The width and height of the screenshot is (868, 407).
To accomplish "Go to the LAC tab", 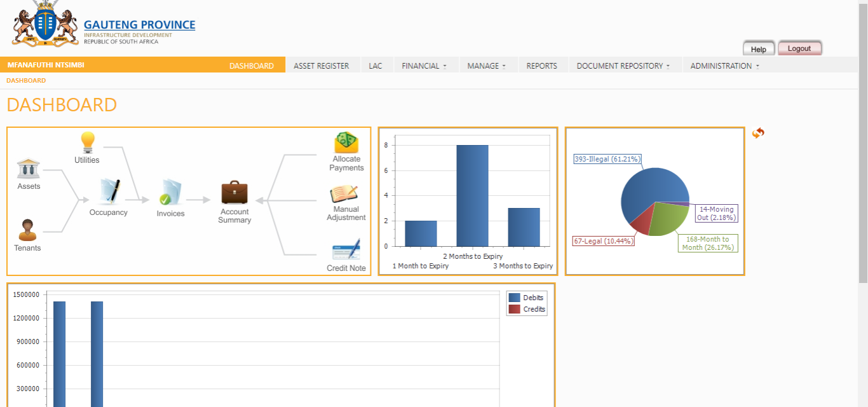I will click(x=376, y=66).
